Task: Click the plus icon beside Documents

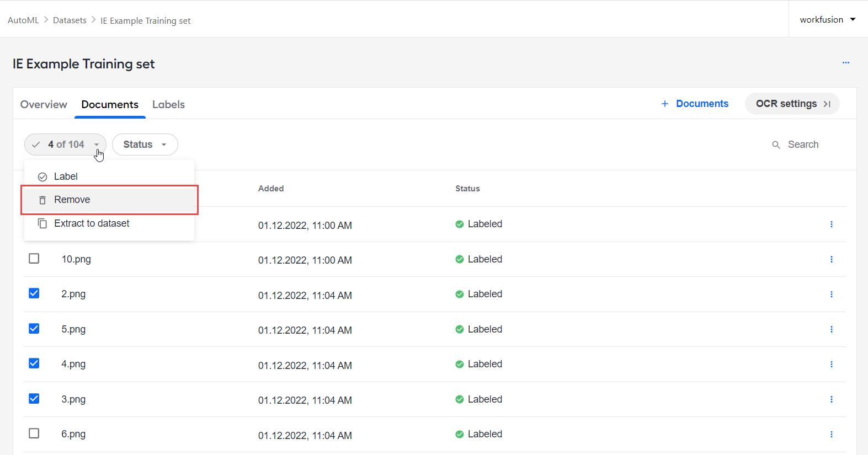Action: [x=665, y=104]
